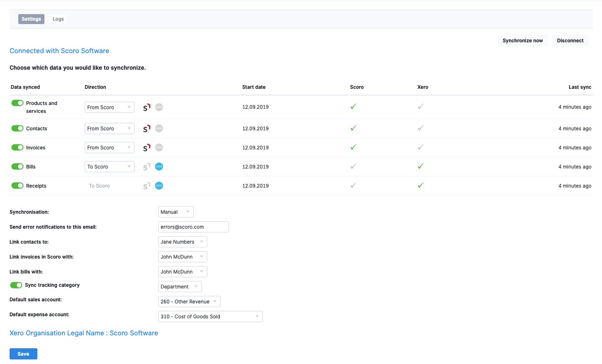Click the Receipts 'To Scoro' direction text
Image resolution: width=602 pixels, height=364 pixels.
coord(99,186)
